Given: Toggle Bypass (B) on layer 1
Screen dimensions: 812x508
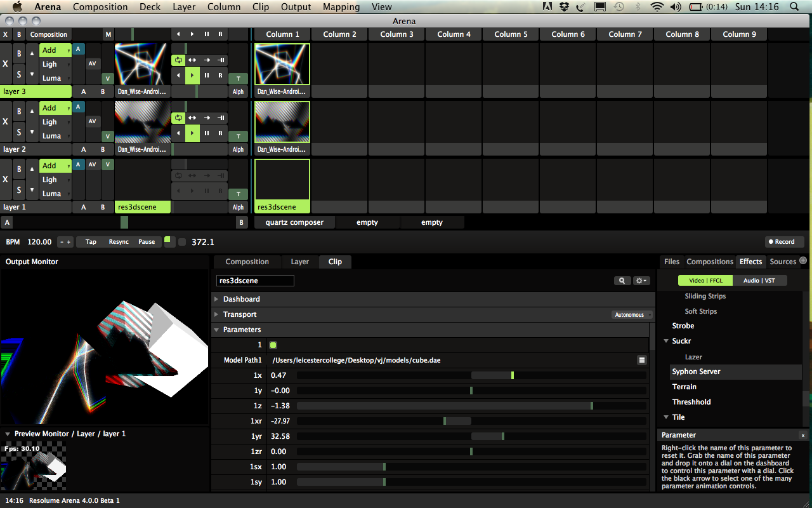Looking at the screenshot, I should coord(19,169).
